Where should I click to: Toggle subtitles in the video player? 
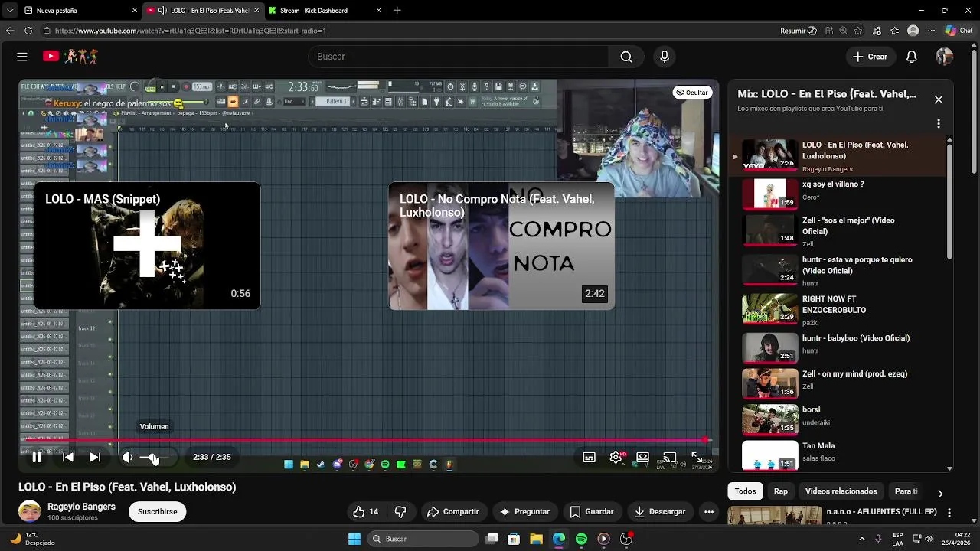(x=589, y=457)
